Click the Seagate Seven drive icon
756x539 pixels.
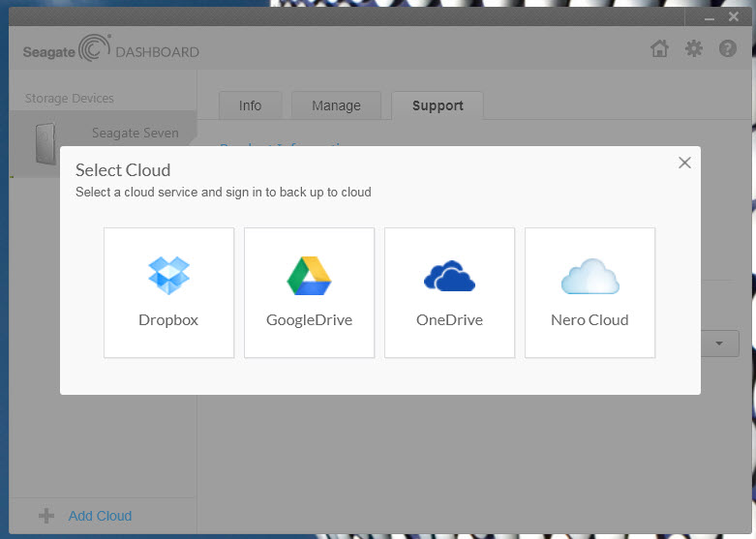tap(45, 143)
